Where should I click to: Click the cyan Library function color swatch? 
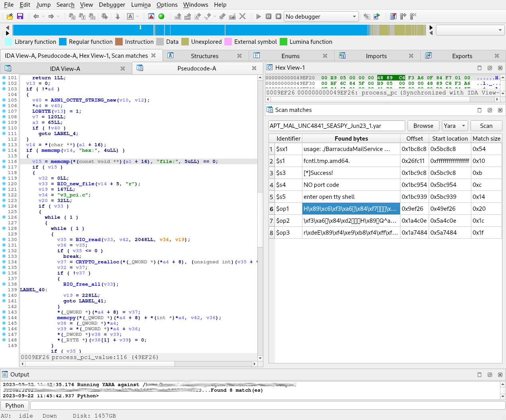[x=9, y=42]
